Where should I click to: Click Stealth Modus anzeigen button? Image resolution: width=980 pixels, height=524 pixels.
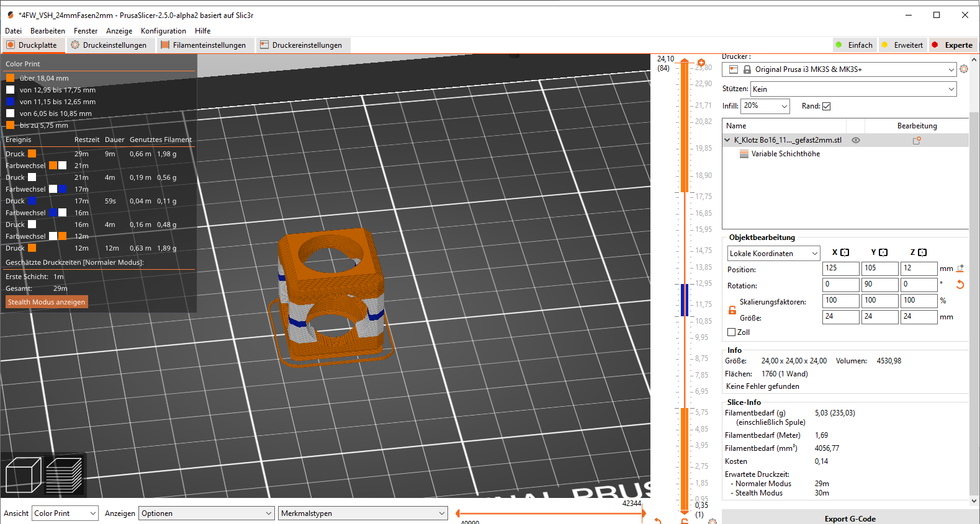pyautogui.click(x=47, y=302)
